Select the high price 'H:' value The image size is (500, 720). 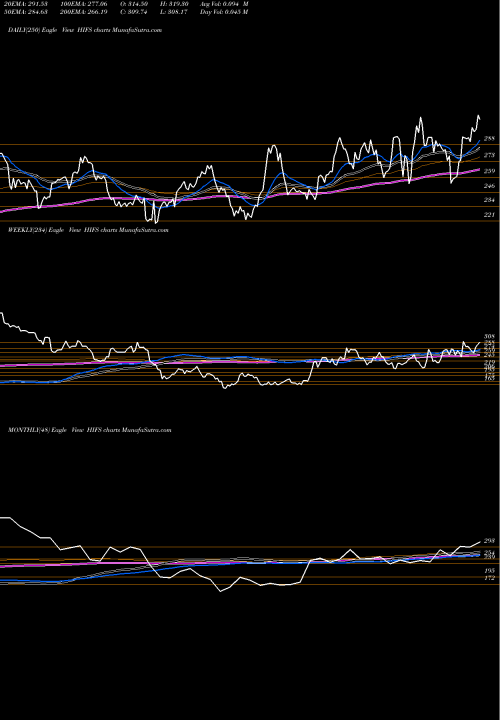pyautogui.click(x=174, y=4)
